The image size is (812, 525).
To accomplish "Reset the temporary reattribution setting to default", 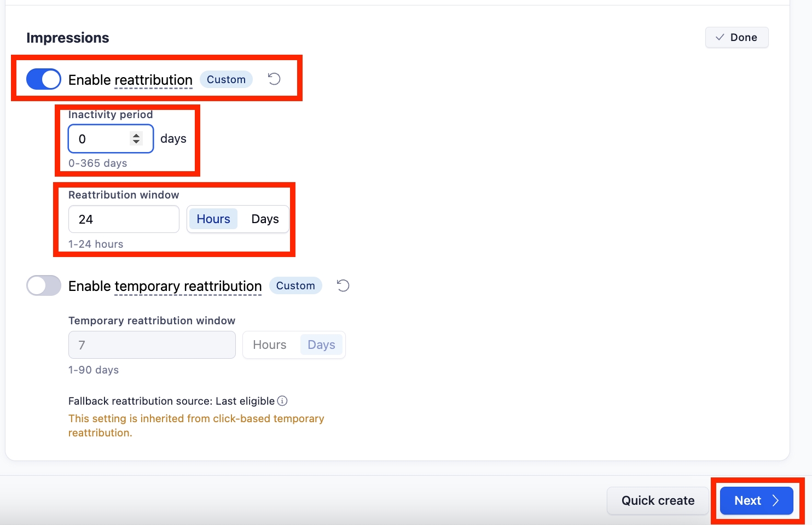I will tap(343, 285).
